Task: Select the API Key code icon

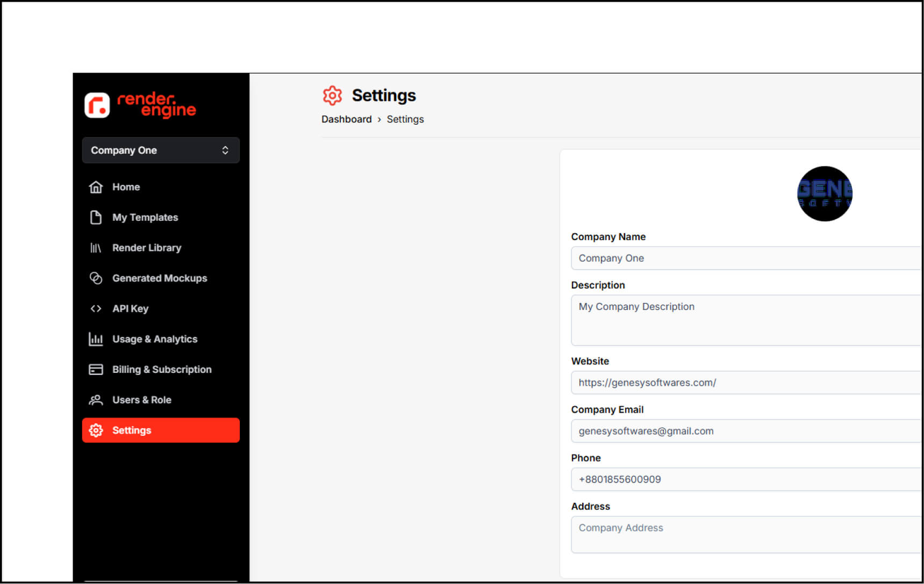Action: (x=96, y=308)
